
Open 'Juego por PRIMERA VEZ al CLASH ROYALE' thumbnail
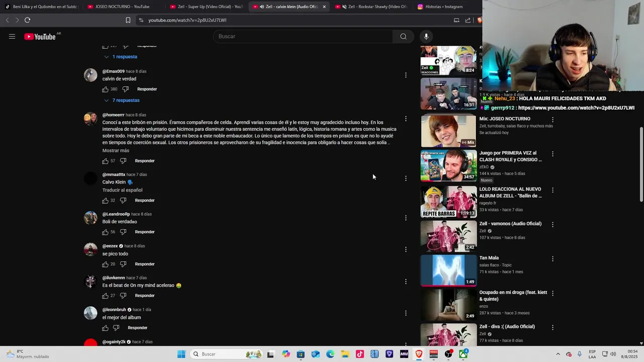[x=448, y=165]
